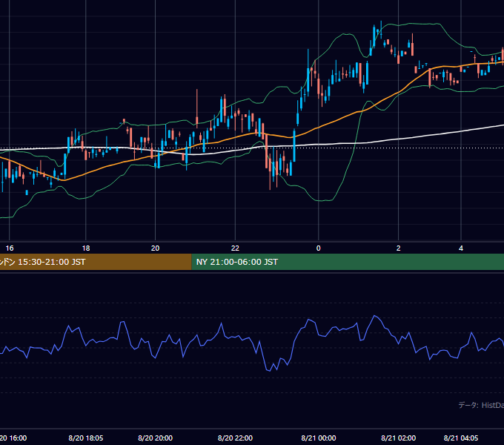Click the 0 hour axis label
Screen dimensions: 504x445
pyautogui.click(x=319, y=248)
